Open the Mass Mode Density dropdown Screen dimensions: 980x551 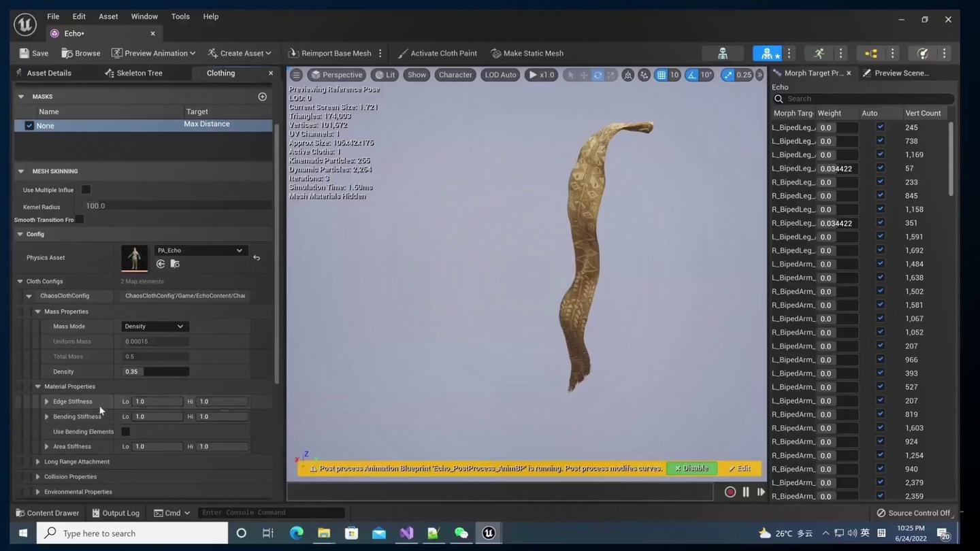point(154,327)
